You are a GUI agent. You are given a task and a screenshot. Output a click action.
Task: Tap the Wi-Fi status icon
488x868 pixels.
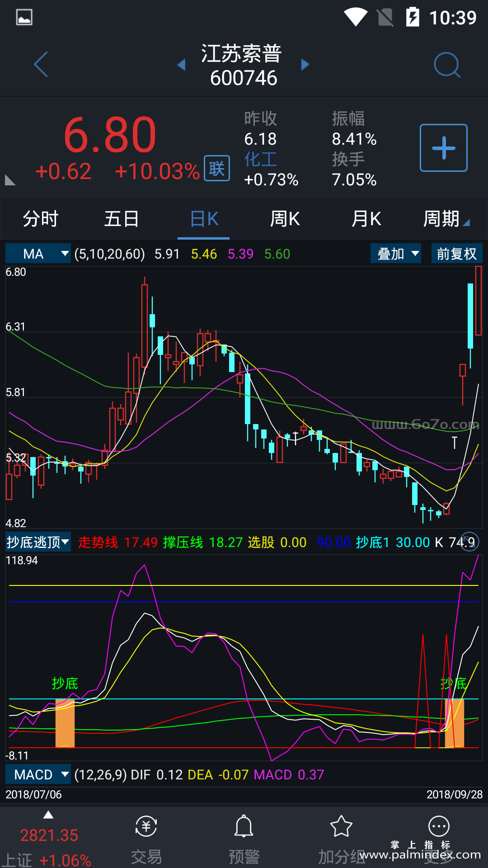tap(356, 17)
